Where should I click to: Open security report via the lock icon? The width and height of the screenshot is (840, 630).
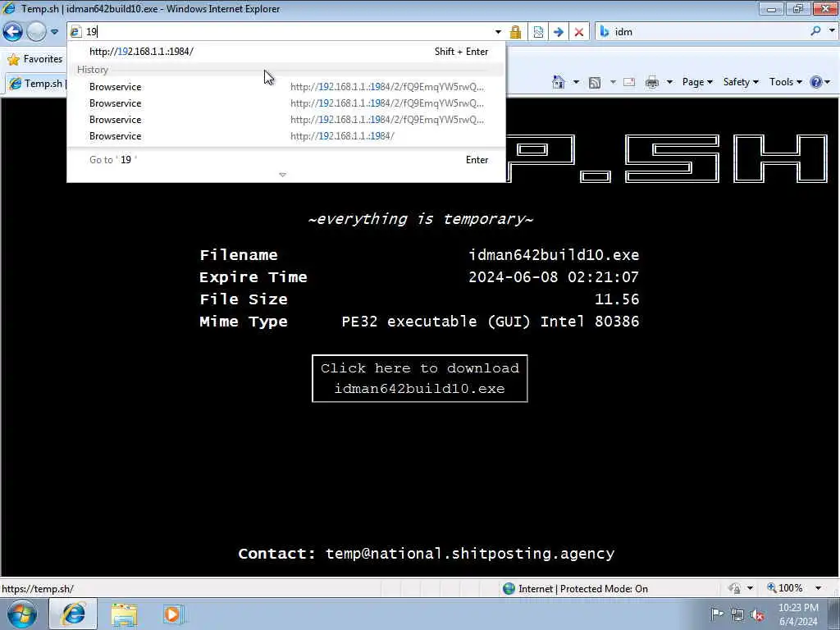pyautogui.click(x=515, y=32)
